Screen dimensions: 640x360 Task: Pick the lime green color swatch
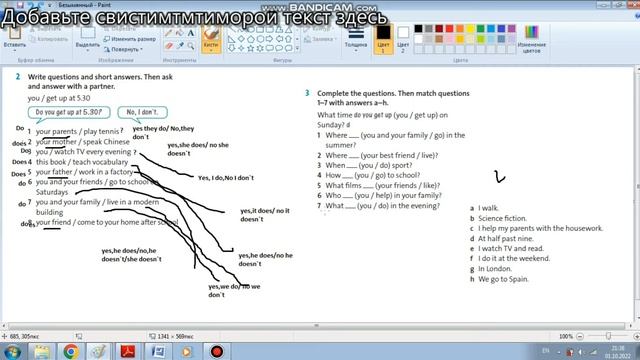pos(480,39)
